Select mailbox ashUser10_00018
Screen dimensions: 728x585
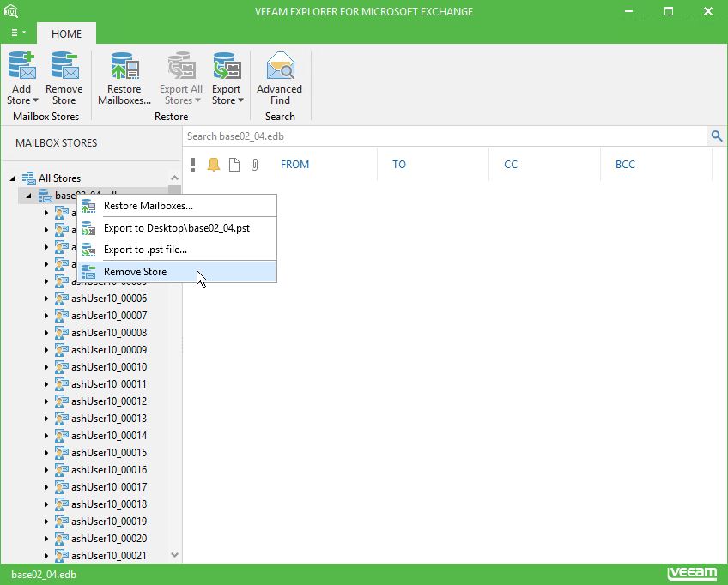pyautogui.click(x=109, y=504)
